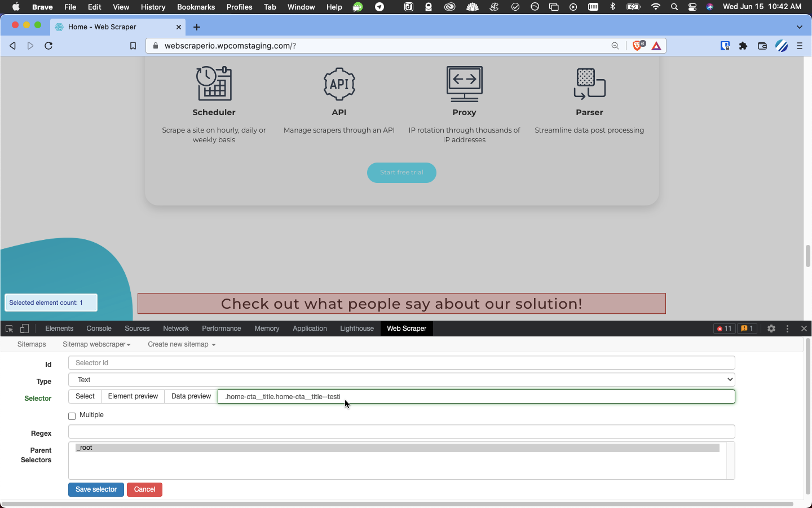The height and width of the screenshot is (508, 812).
Task: Click the Brave Shields lion icon
Action: click(x=638, y=46)
